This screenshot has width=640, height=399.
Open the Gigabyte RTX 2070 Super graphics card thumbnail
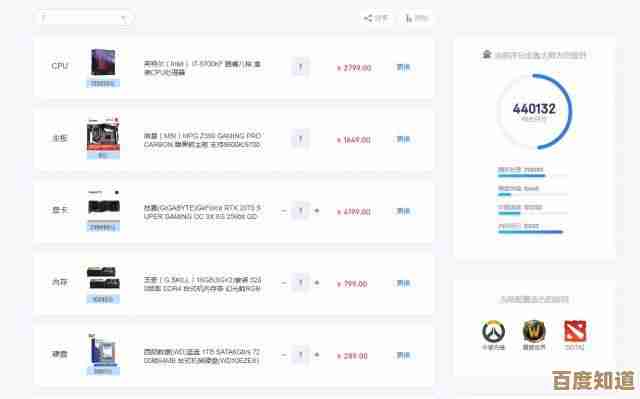coord(104,206)
